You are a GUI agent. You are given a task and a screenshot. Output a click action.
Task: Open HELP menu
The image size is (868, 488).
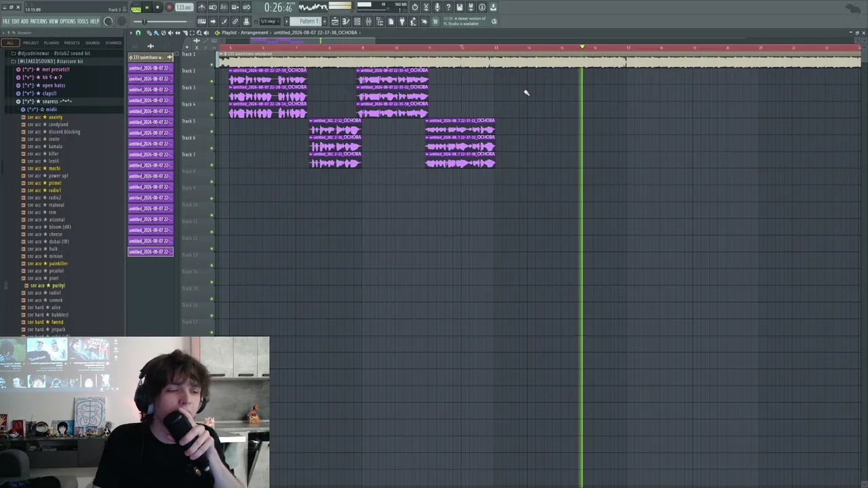point(95,21)
